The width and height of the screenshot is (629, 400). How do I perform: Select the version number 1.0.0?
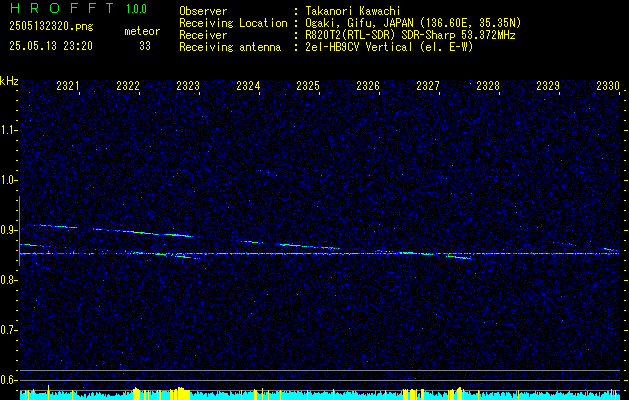pos(136,8)
